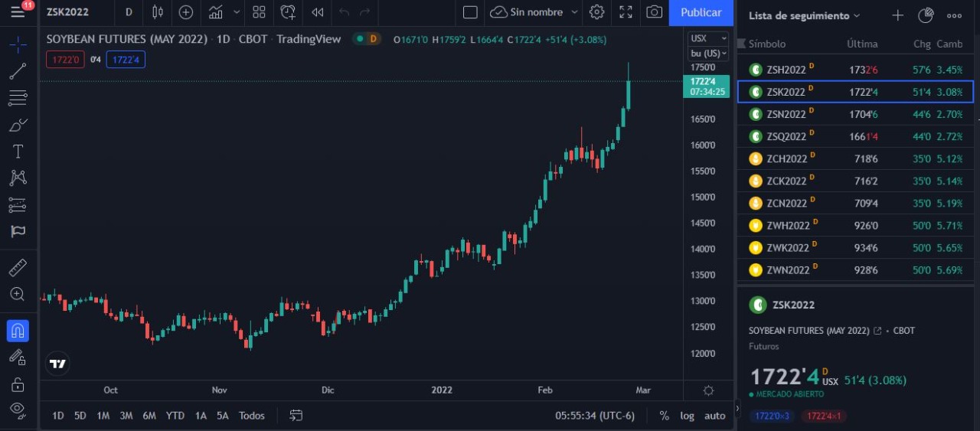Change the D timeframe interval
Viewport: 980px width, 431px height.
click(x=129, y=12)
